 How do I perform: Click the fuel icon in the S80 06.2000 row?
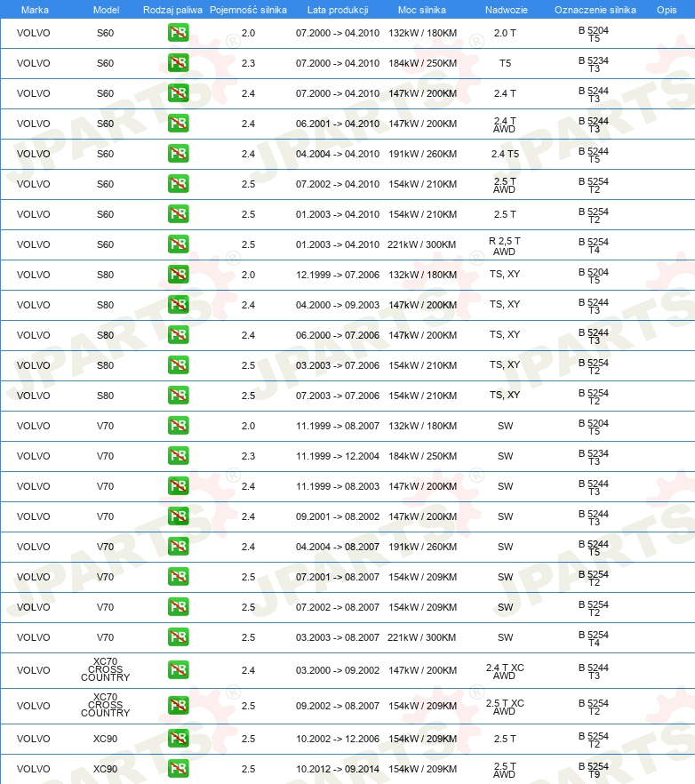pyautogui.click(x=179, y=335)
